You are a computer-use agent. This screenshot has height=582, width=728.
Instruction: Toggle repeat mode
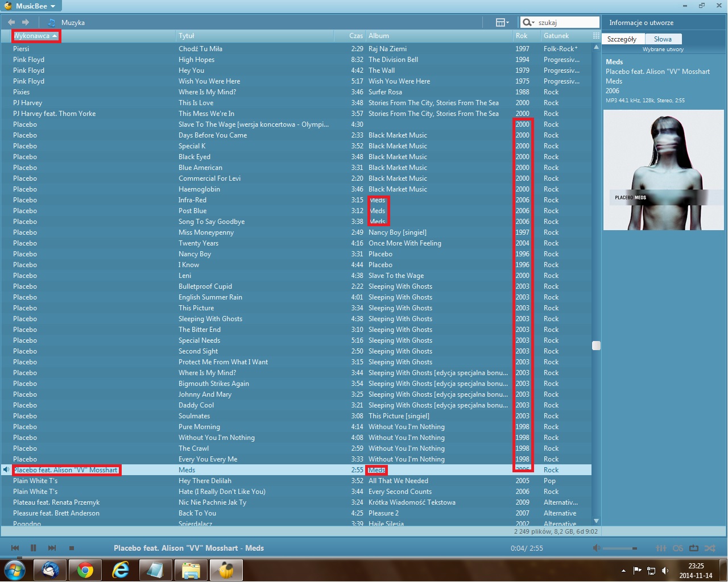point(694,548)
